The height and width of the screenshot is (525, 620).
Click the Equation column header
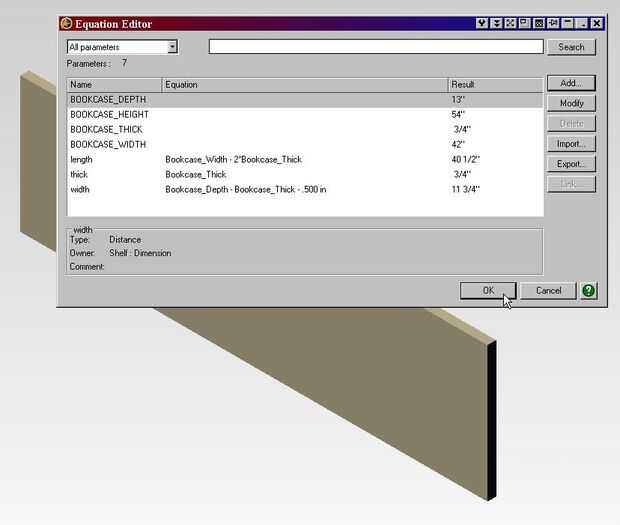(304, 85)
